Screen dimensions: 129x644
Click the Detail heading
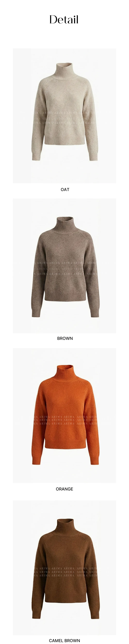64,19
